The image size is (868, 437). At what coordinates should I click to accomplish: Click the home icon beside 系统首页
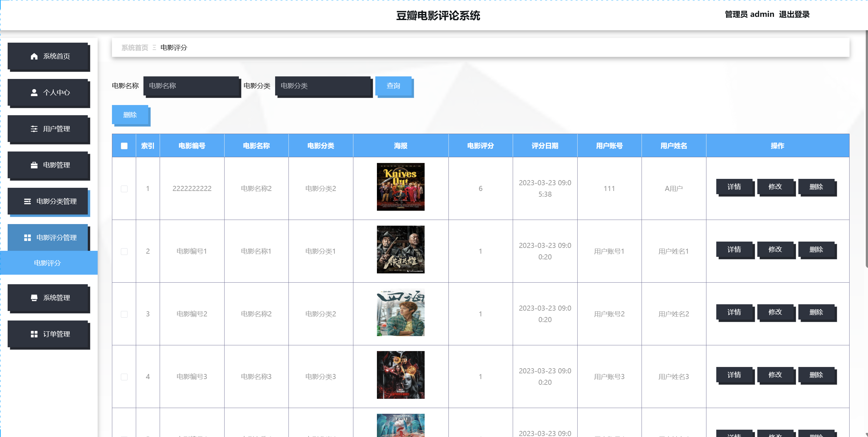pyautogui.click(x=34, y=56)
